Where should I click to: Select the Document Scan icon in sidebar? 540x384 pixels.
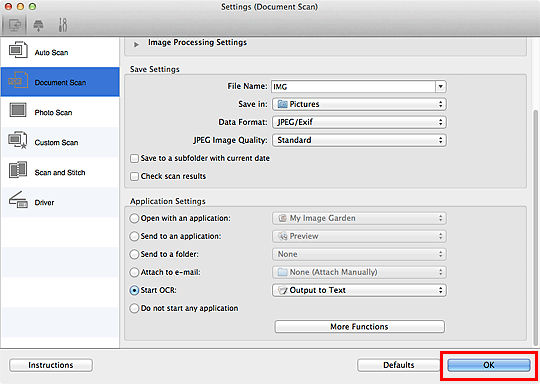[18, 81]
